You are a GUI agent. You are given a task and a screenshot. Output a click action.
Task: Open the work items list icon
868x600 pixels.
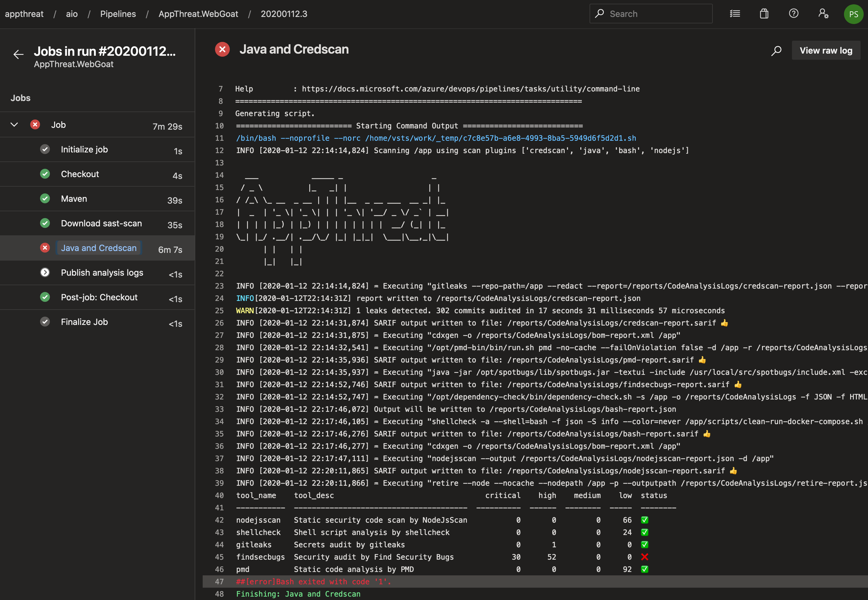tap(735, 14)
